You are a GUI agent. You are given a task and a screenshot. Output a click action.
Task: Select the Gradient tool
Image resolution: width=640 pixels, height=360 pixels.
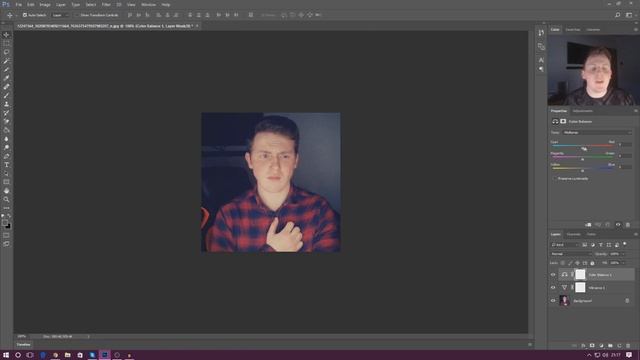7,130
